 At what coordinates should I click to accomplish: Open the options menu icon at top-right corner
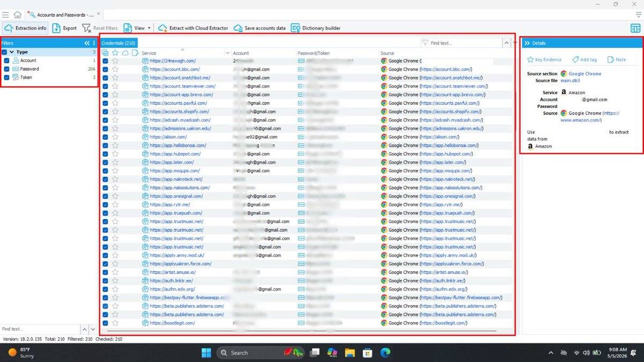click(x=638, y=15)
